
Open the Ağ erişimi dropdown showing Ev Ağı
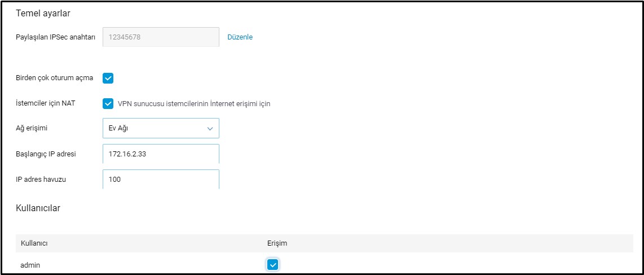tap(161, 128)
